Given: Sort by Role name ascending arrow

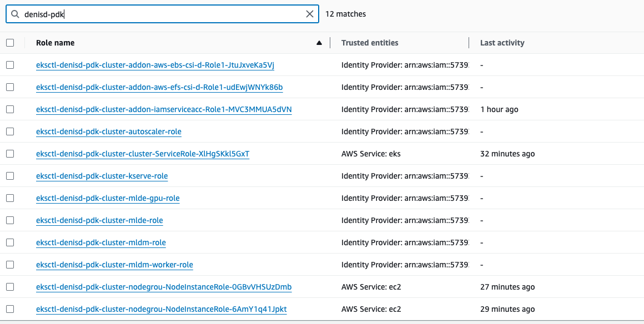Looking at the screenshot, I should click(319, 43).
